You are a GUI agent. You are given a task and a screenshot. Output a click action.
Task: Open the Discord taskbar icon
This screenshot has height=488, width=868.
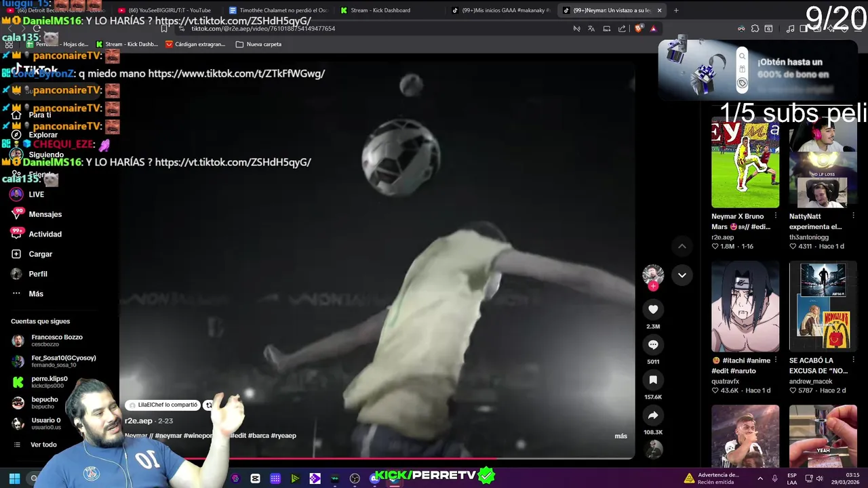(374, 479)
